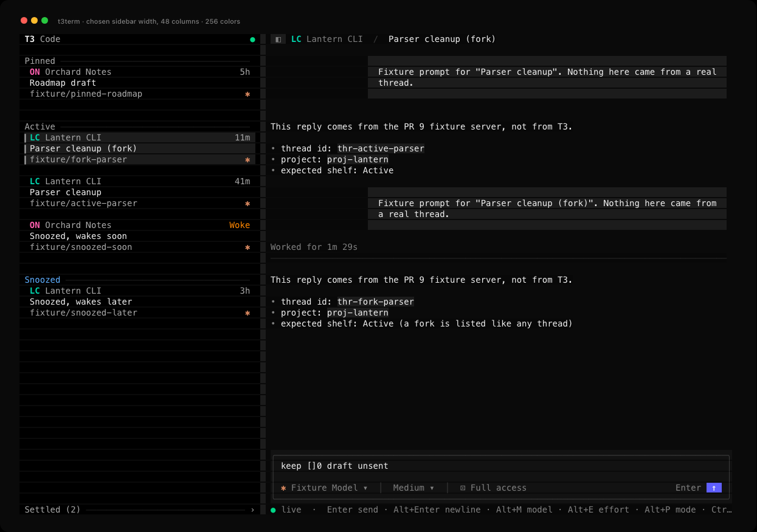Click first proj-lantern project code
The image size is (757, 532).
[358, 159]
